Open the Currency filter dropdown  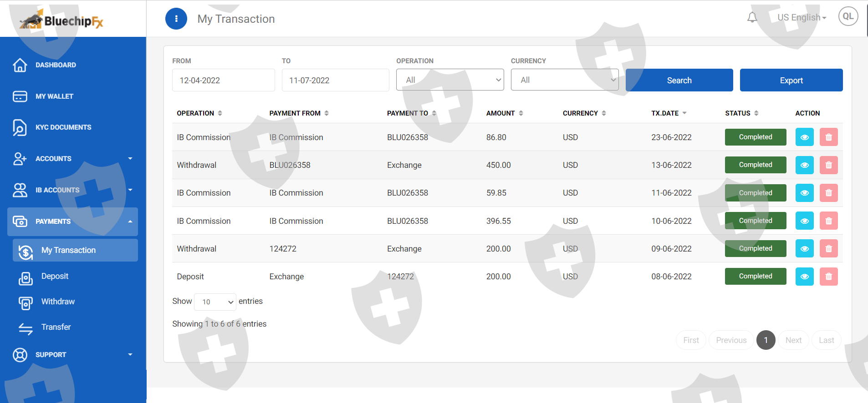564,80
